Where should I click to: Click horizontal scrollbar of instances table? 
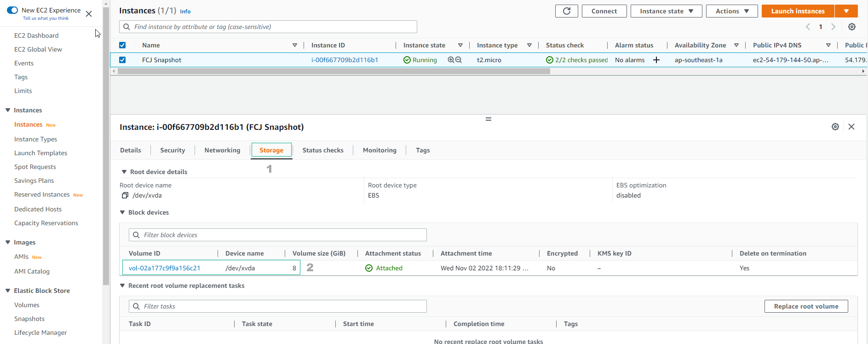[334, 71]
